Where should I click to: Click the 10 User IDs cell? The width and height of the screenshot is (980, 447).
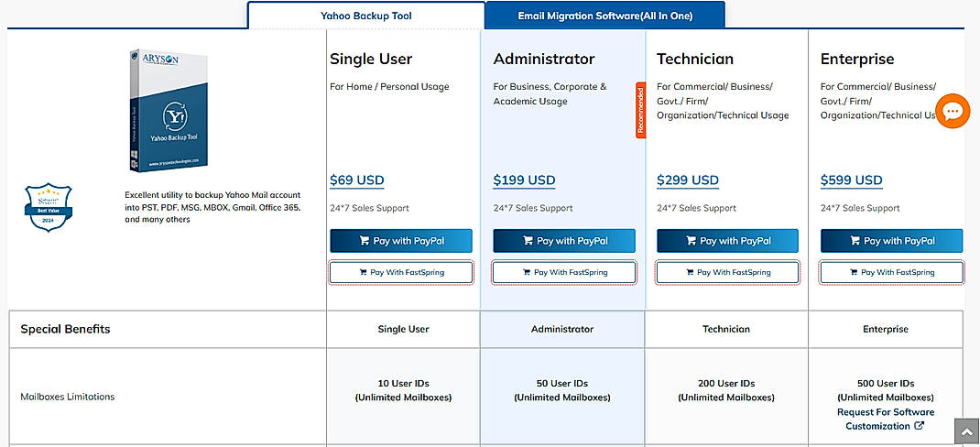(403, 397)
